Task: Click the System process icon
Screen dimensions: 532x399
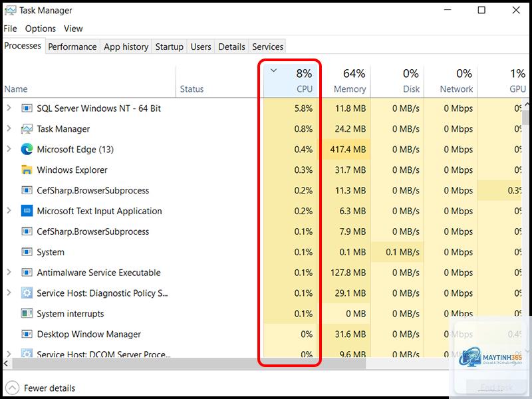Action: point(27,252)
